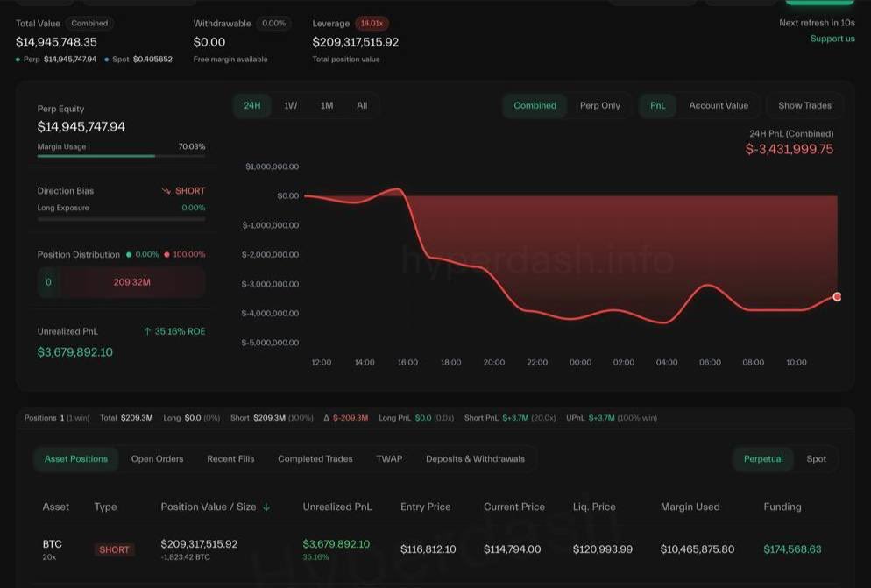Enable Spot positions view

pos(817,458)
